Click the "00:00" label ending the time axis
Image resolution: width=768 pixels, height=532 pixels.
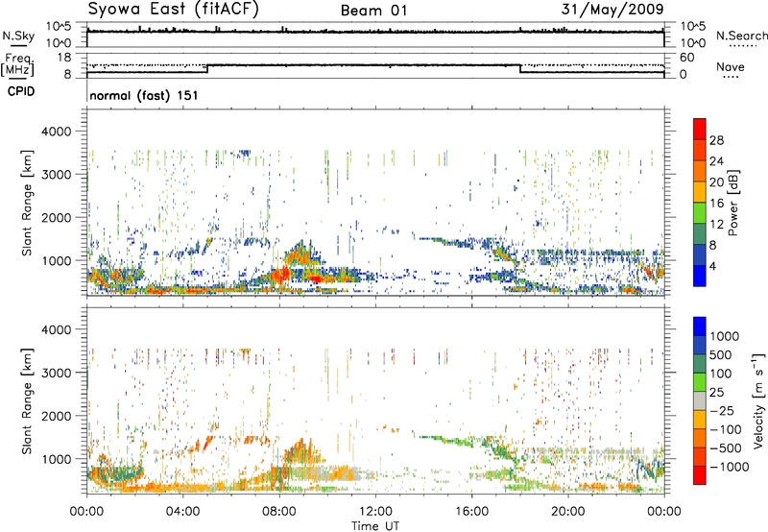664,512
